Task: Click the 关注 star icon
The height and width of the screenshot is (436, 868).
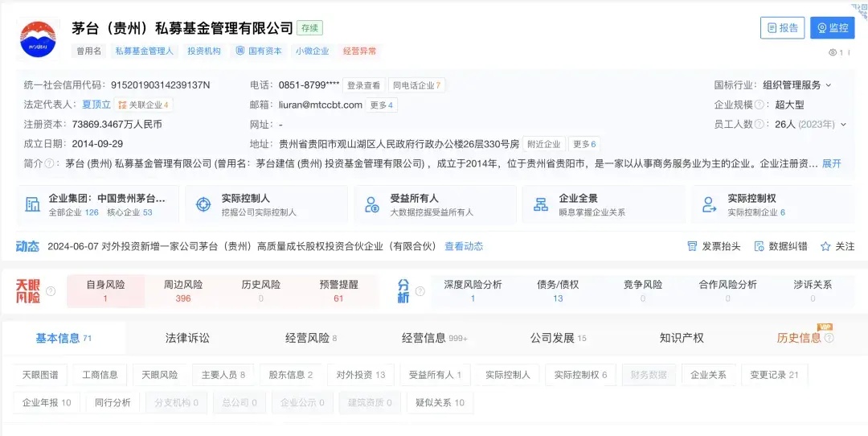Action: (825, 246)
